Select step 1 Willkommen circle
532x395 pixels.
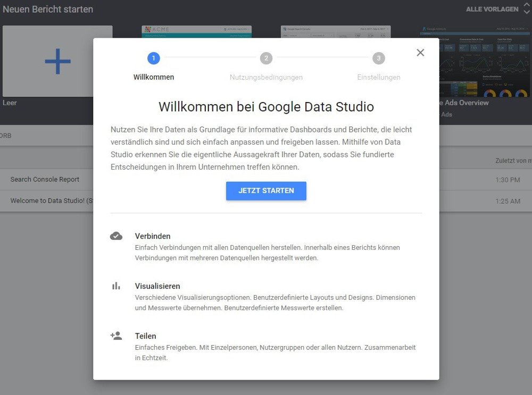coord(154,58)
